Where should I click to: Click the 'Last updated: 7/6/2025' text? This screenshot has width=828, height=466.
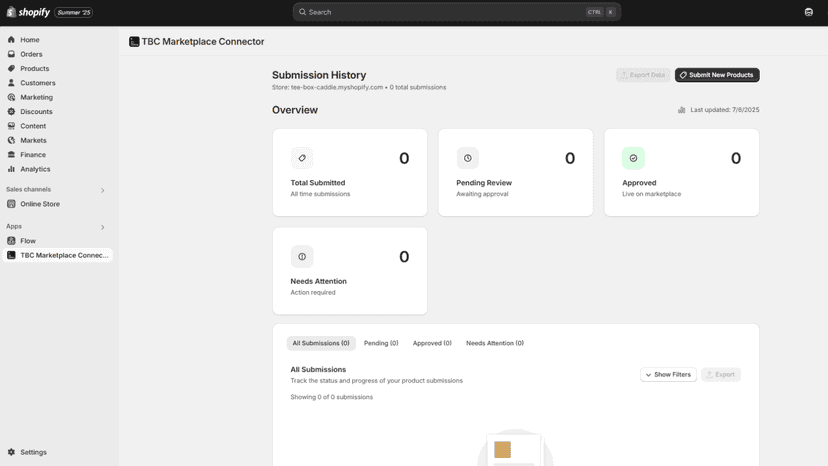click(x=725, y=110)
